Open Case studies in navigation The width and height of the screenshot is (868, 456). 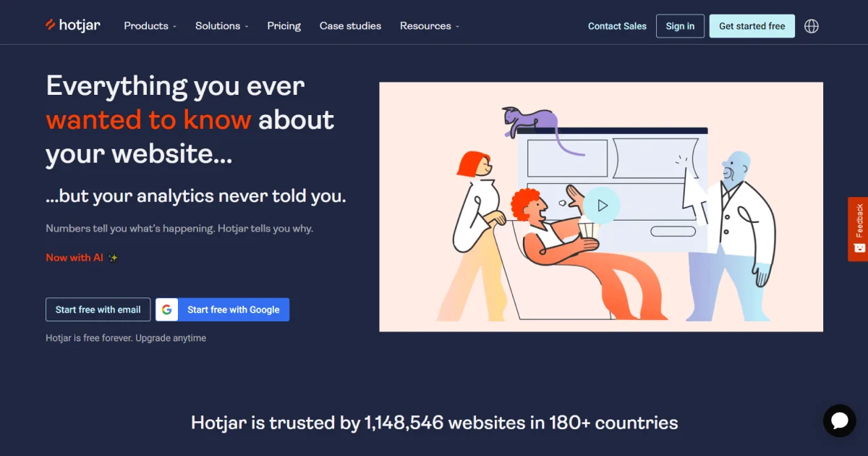tap(350, 26)
